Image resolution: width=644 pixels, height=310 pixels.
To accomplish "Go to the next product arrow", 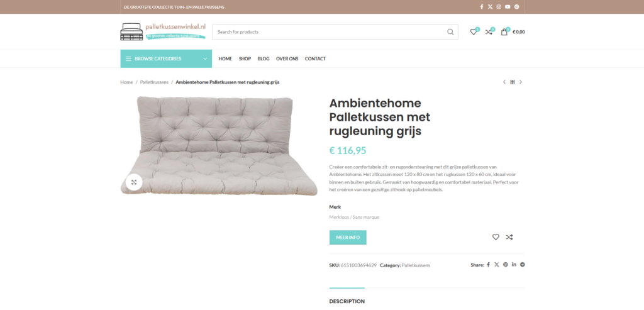I will tap(520, 82).
